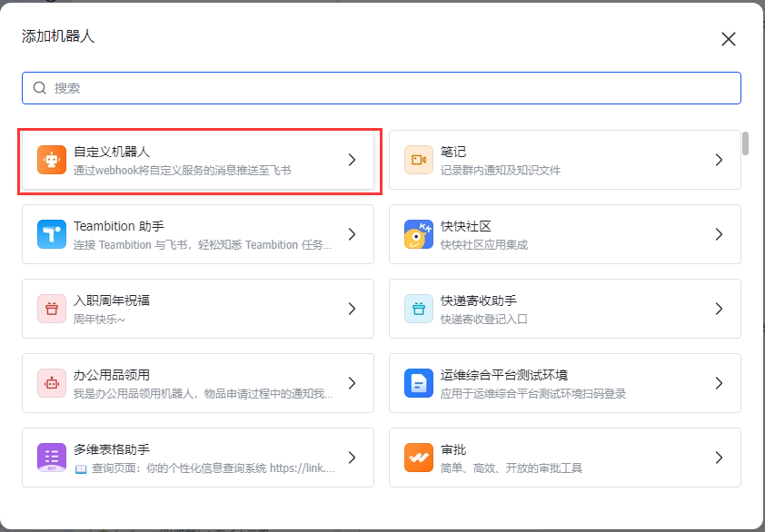Image resolution: width=765 pixels, height=532 pixels.
Task: Click the 笔记 video camera icon
Action: [419, 160]
